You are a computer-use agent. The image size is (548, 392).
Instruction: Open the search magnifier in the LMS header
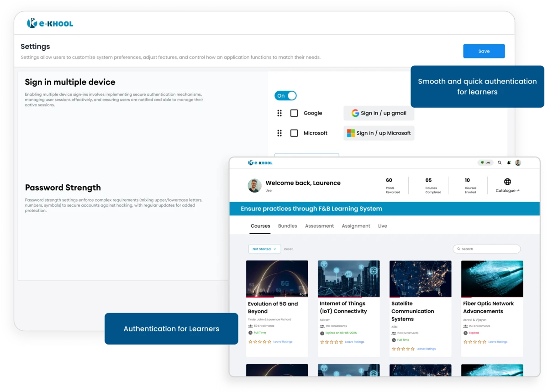pos(500,162)
